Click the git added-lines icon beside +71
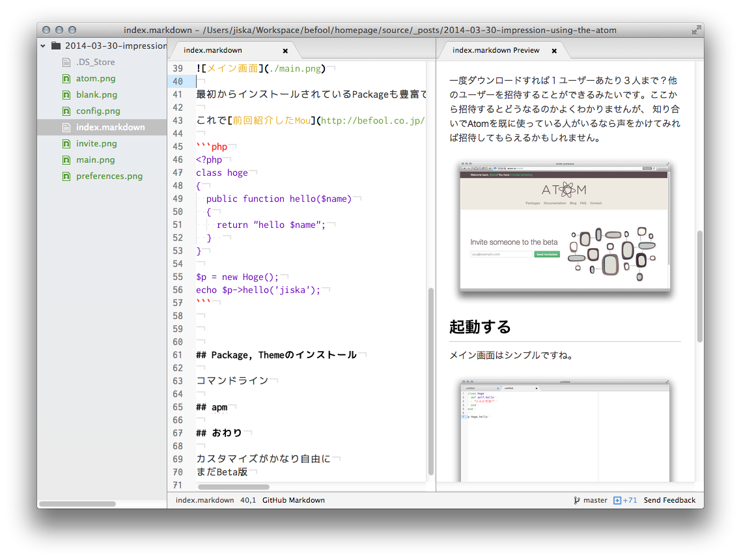Screen dimensions: 741x560 tap(617, 501)
